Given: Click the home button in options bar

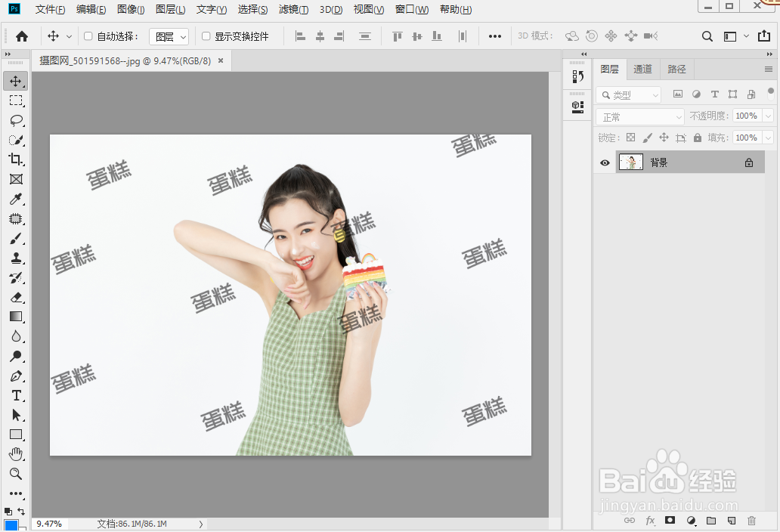Looking at the screenshot, I should [22, 36].
